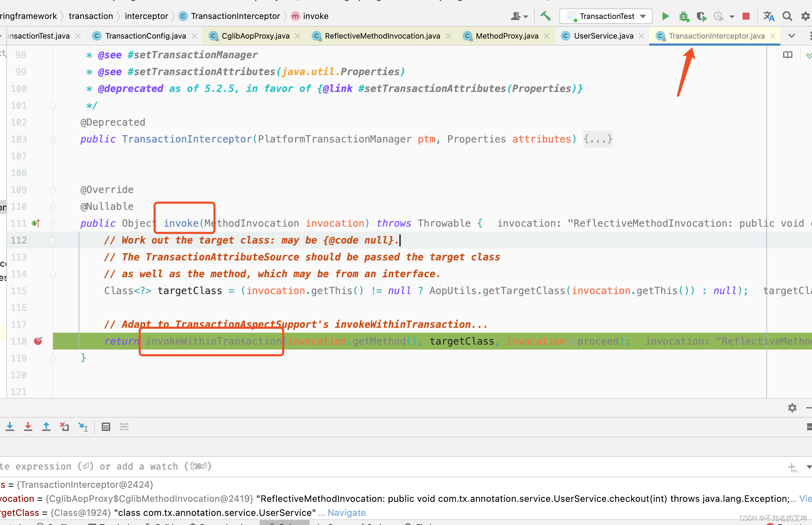Expand the hidden editor tabs chevron

pos(792,36)
